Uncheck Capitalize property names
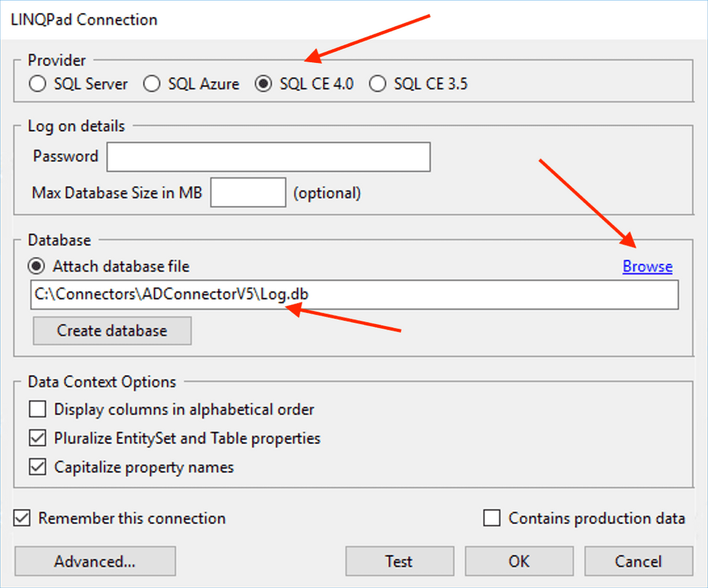 pos(38,467)
